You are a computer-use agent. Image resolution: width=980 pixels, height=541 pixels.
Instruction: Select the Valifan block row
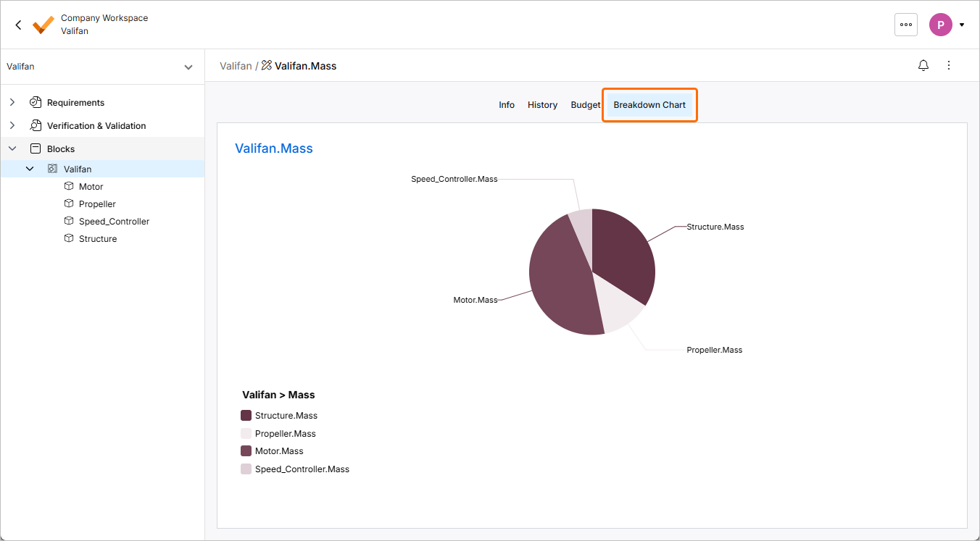[102, 169]
